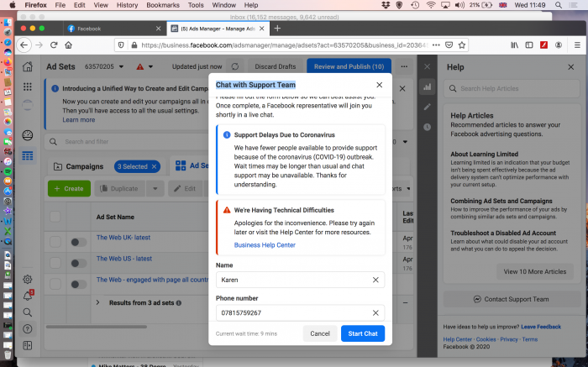The height and width of the screenshot is (367, 588).
Task: Open the nine-dot business tools grid icon
Action: 28,87
